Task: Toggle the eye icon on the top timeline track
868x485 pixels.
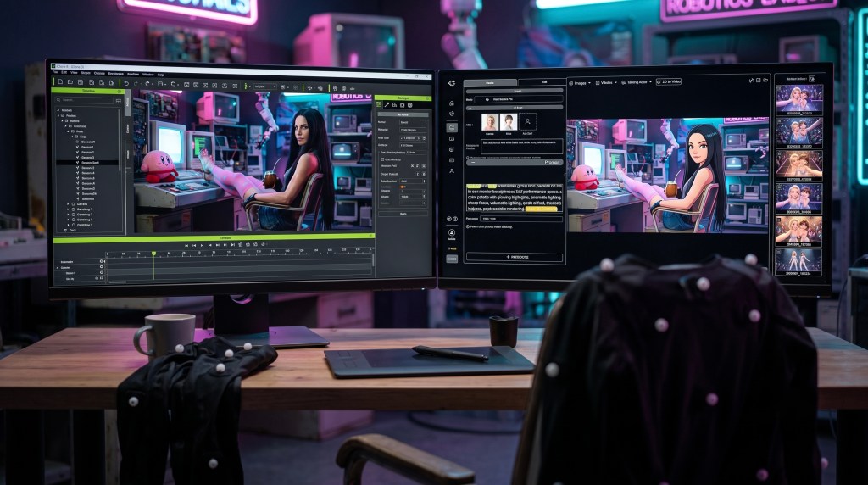Action: point(102,261)
